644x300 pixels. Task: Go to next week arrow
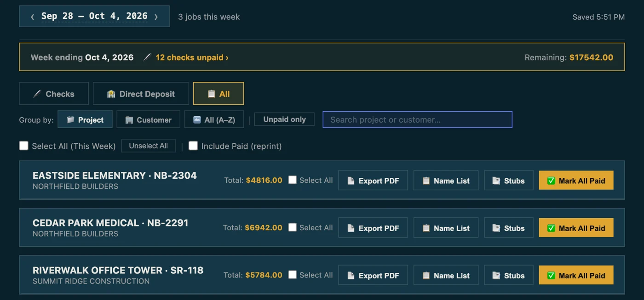point(156,17)
